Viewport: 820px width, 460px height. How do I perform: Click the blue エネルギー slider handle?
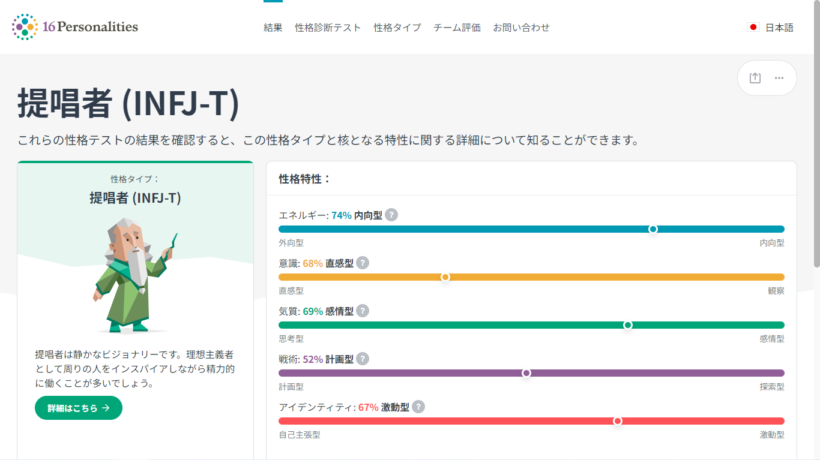(x=653, y=229)
